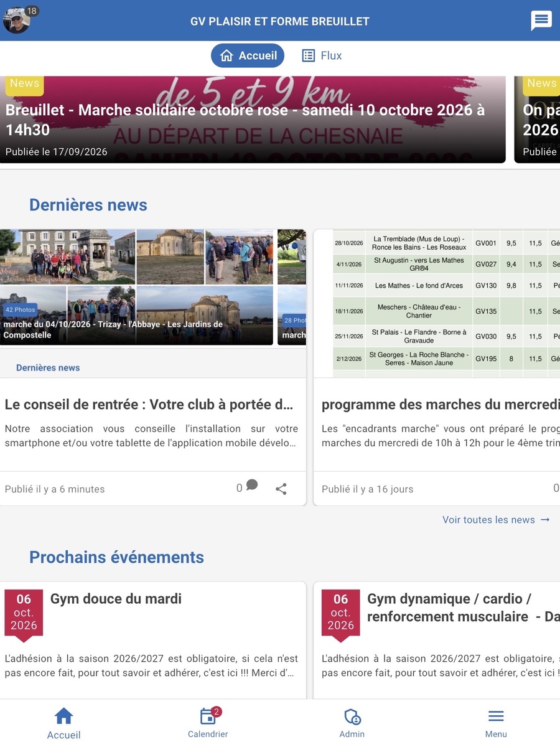Click the GV PLAISIR ET FORME BREUILLET title
Screen dimensions: 560x747
coord(280,21)
